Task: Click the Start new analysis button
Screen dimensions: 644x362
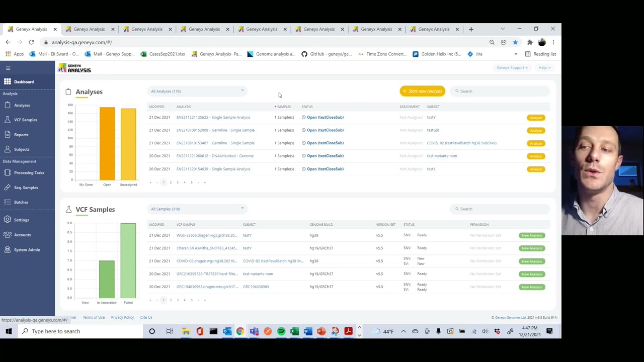Action: point(423,92)
